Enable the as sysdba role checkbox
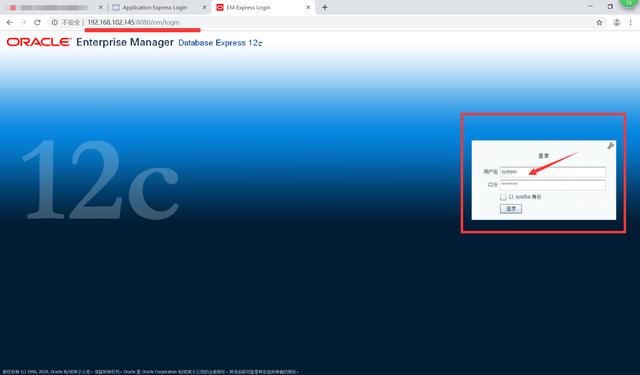 [503, 197]
